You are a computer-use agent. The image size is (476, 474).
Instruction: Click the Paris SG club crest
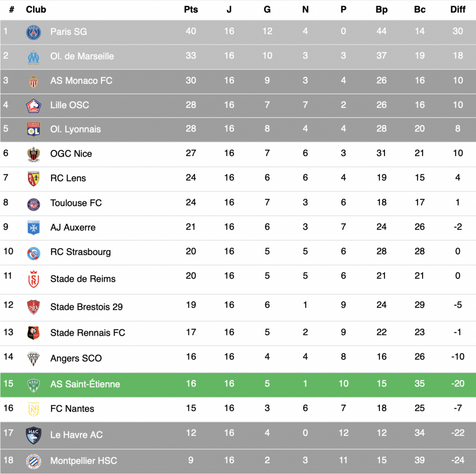point(34,32)
